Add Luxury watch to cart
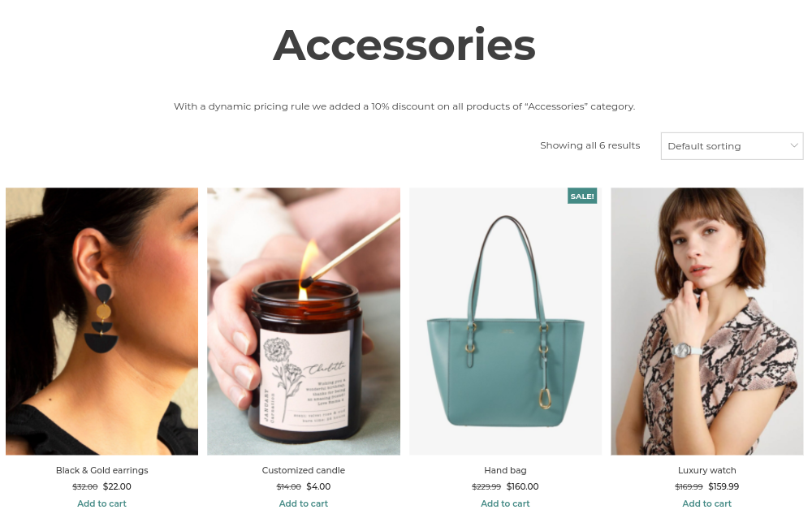 point(707,503)
